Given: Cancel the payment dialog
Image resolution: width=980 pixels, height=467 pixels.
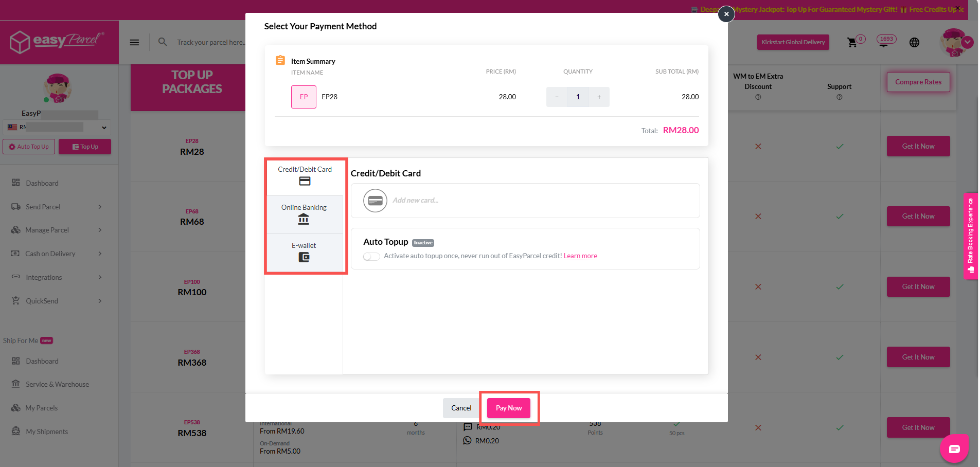Looking at the screenshot, I should pyautogui.click(x=461, y=408).
